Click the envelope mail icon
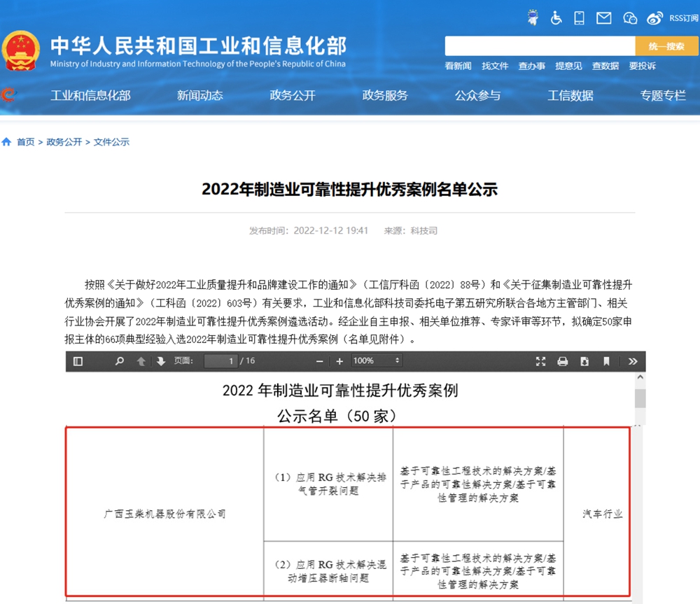700x604 pixels. (x=604, y=18)
